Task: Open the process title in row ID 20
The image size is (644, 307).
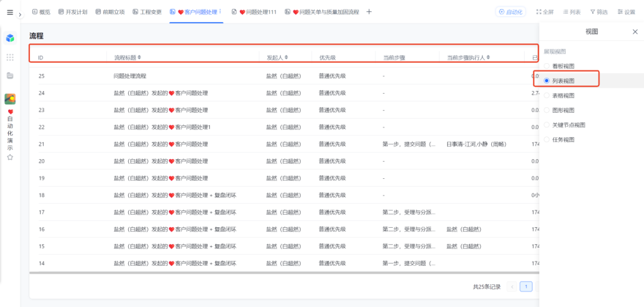Action: [x=160, y=162]
